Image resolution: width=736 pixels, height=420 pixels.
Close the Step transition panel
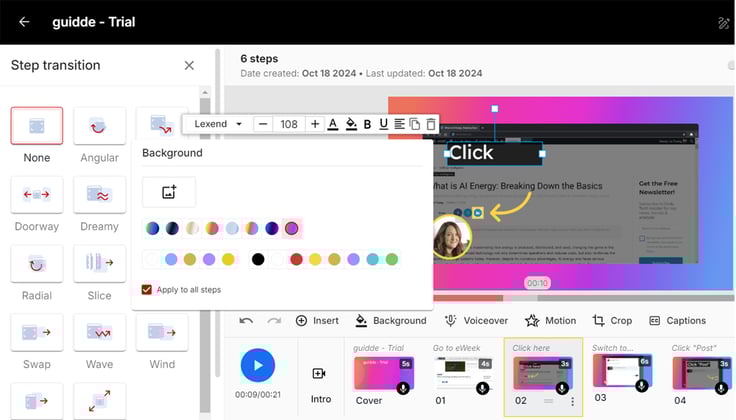189,65
